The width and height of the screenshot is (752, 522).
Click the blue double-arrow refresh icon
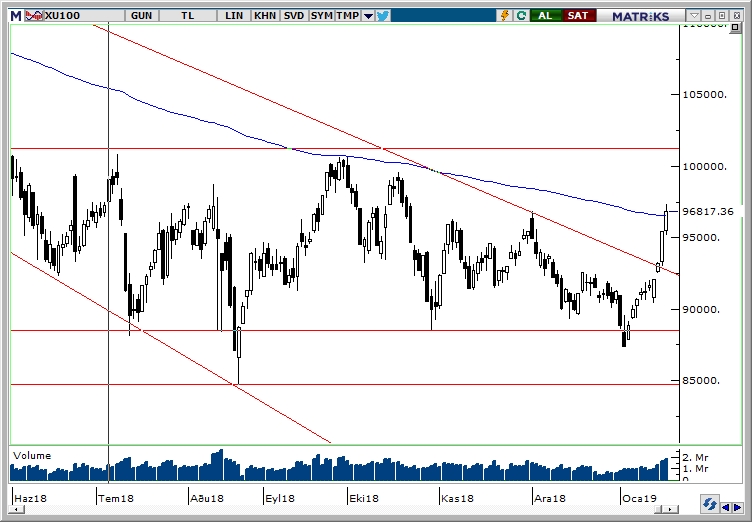pyautogui.click(x=709, y=504)
